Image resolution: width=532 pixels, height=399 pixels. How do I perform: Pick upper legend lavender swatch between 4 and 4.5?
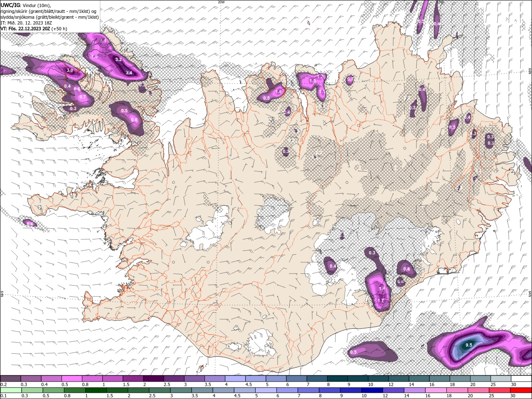(x=235, y=379)
